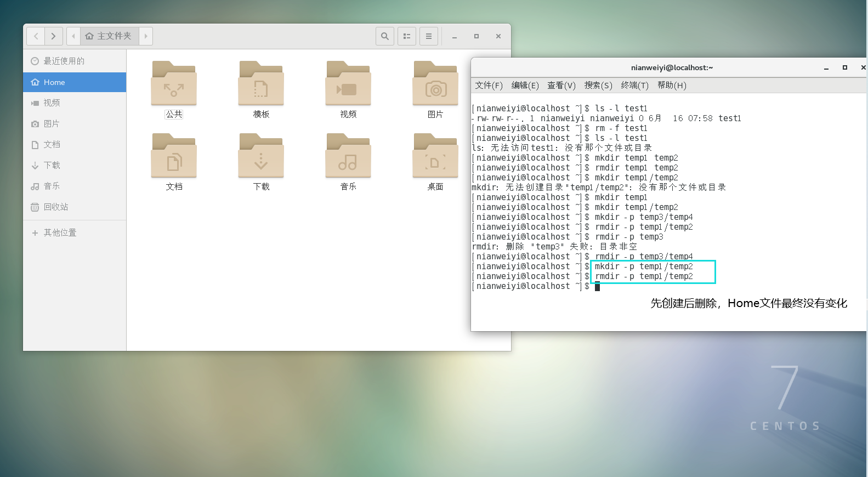The height and width of the screenshot is (477, 868).
Task: Select the 主文件夹 path button
Action: tap(109, 36)
